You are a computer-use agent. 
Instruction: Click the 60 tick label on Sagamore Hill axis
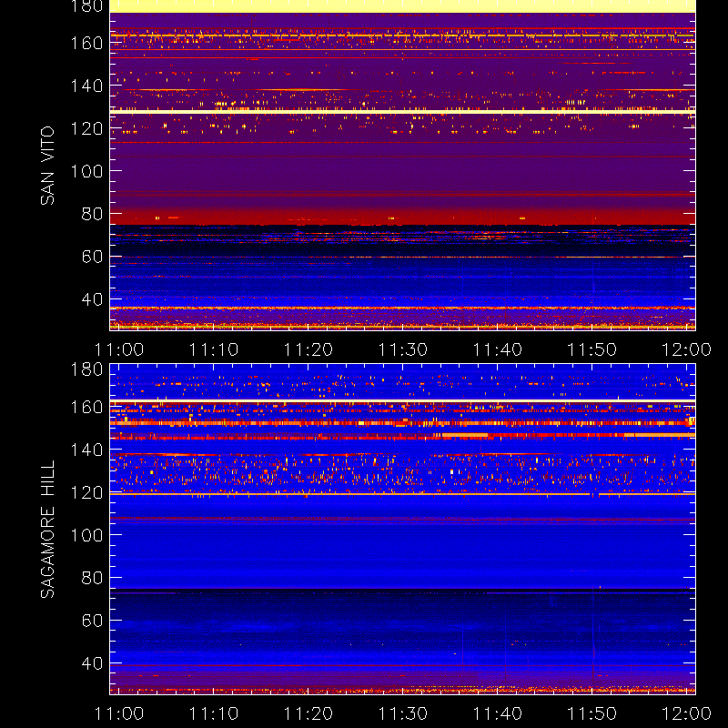click(x=92, y=621)
